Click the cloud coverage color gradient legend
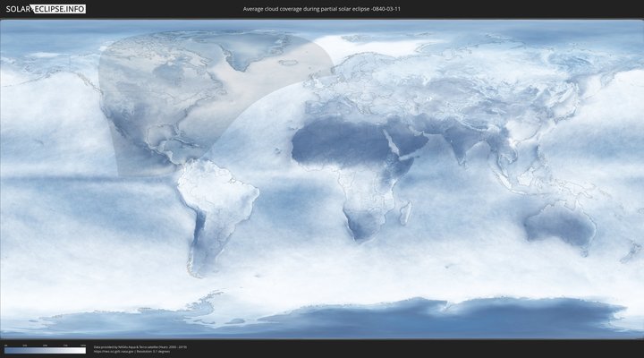Screen dimensions: 644x358 [45, 350]
